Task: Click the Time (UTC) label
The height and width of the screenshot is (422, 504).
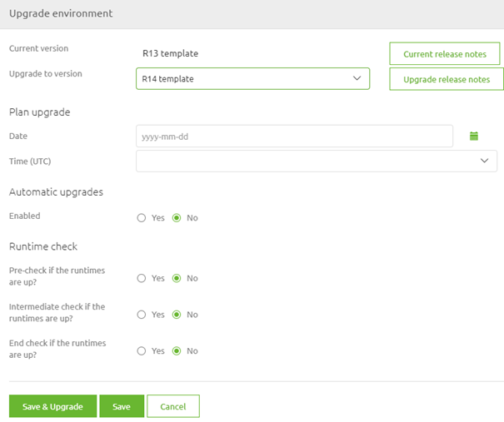Action: [30, 161]
